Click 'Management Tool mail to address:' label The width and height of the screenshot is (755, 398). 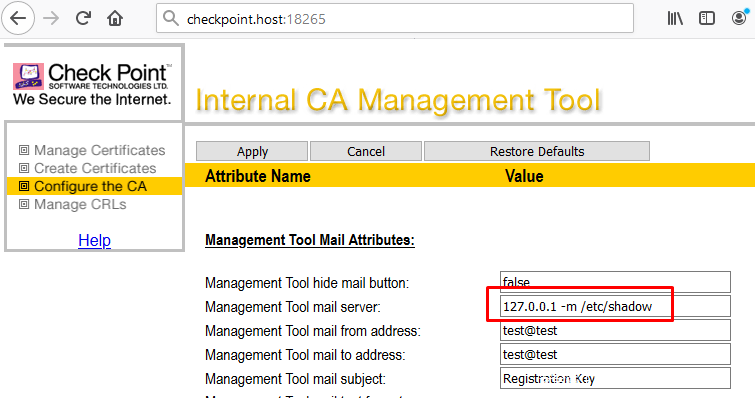(305, 355)
